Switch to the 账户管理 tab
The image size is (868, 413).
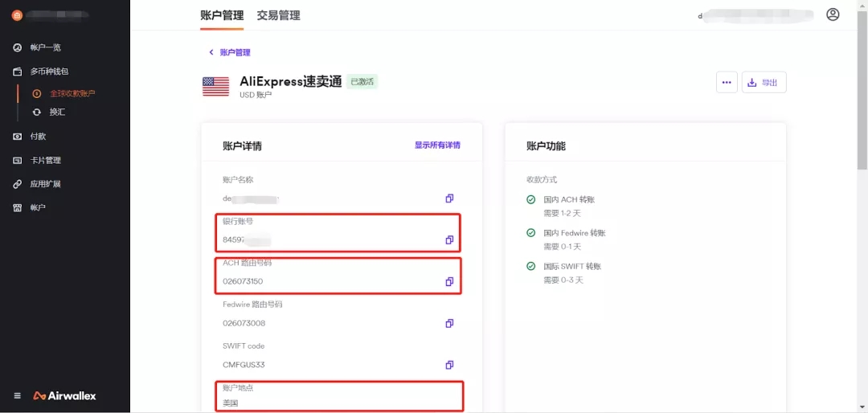point(222,15)
